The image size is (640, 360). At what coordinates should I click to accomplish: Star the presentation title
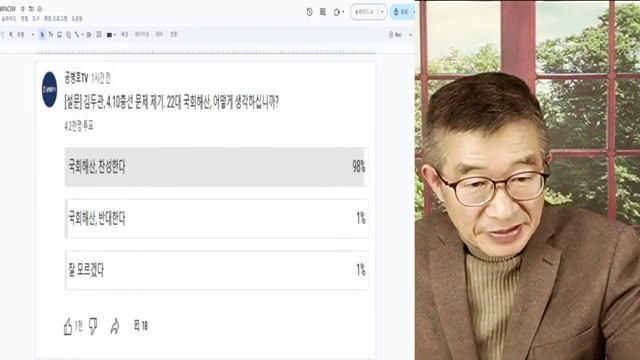(x=22, y=9)
